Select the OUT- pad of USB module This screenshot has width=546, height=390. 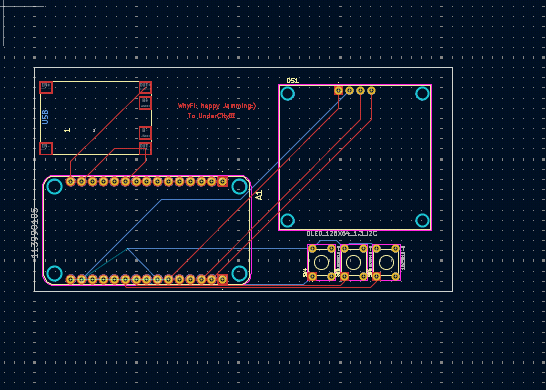click(145, 148)
